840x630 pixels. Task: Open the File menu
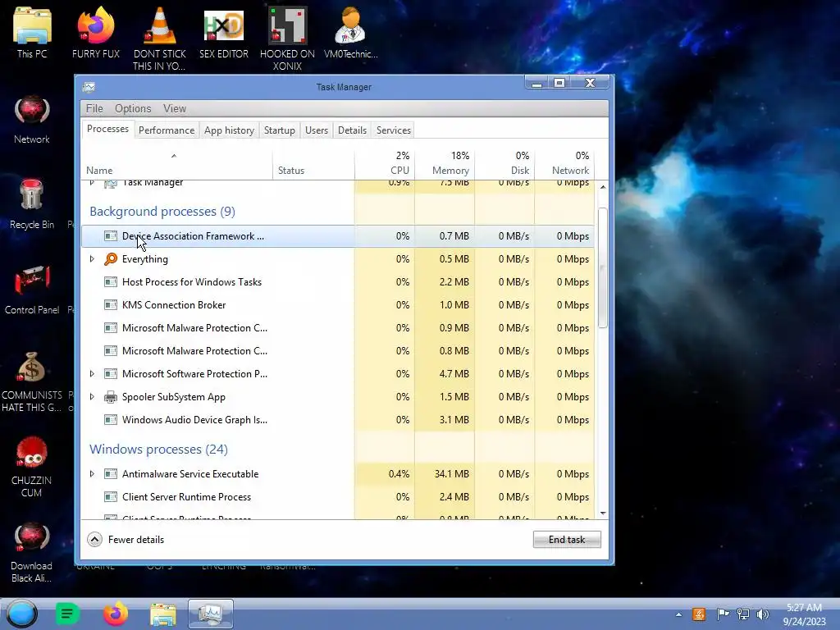click(94, 108)
